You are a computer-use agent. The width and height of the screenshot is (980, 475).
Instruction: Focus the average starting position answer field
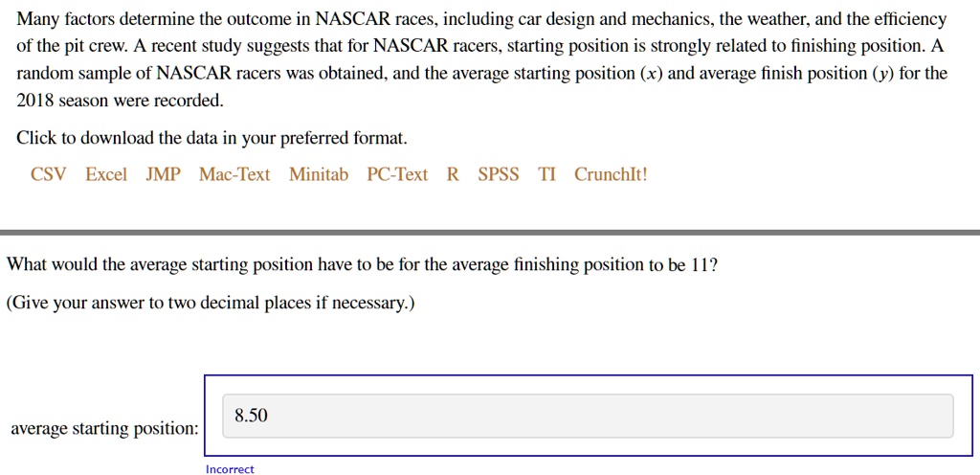(589, 416)
